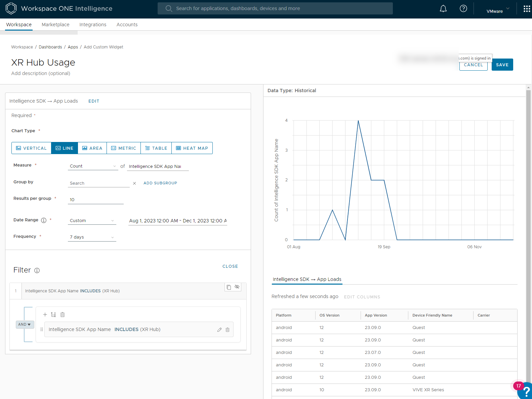Click the Add description field
The height and width of the screenshot is (399, 532).
[x=41, y=73]
